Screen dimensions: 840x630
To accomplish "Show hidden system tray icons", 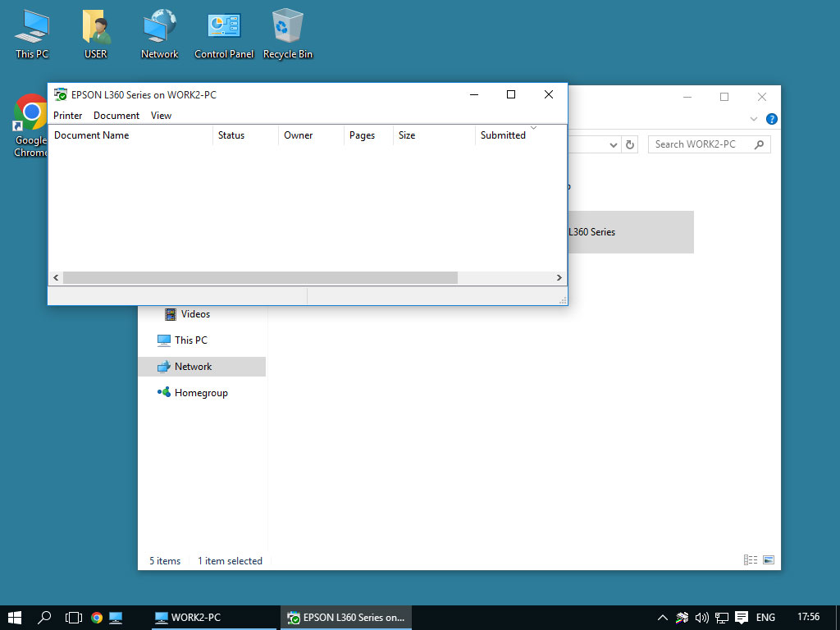I will (x=663, y=618).
